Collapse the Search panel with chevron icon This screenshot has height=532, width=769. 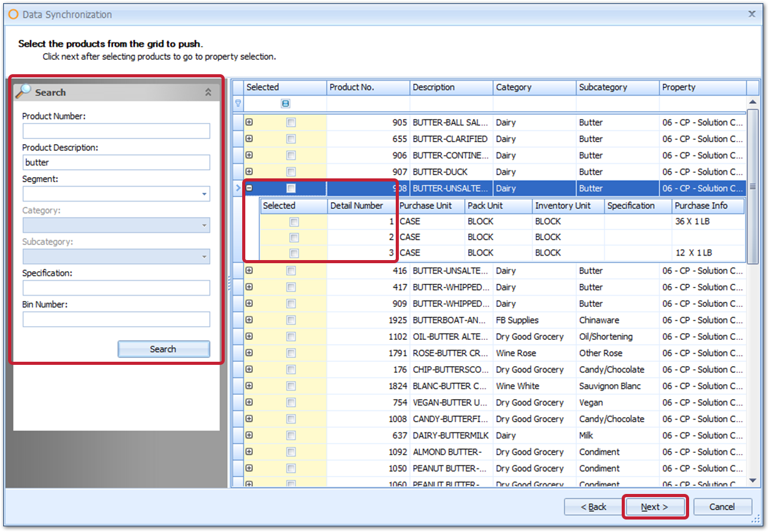pos(208,92)
